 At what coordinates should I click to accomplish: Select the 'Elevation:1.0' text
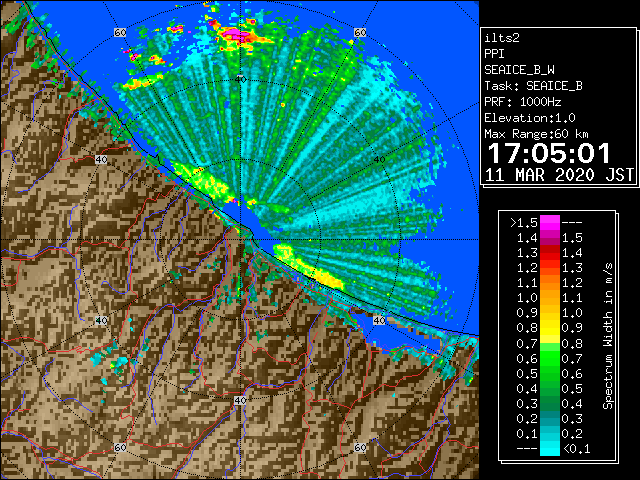[x=530, y=118]
